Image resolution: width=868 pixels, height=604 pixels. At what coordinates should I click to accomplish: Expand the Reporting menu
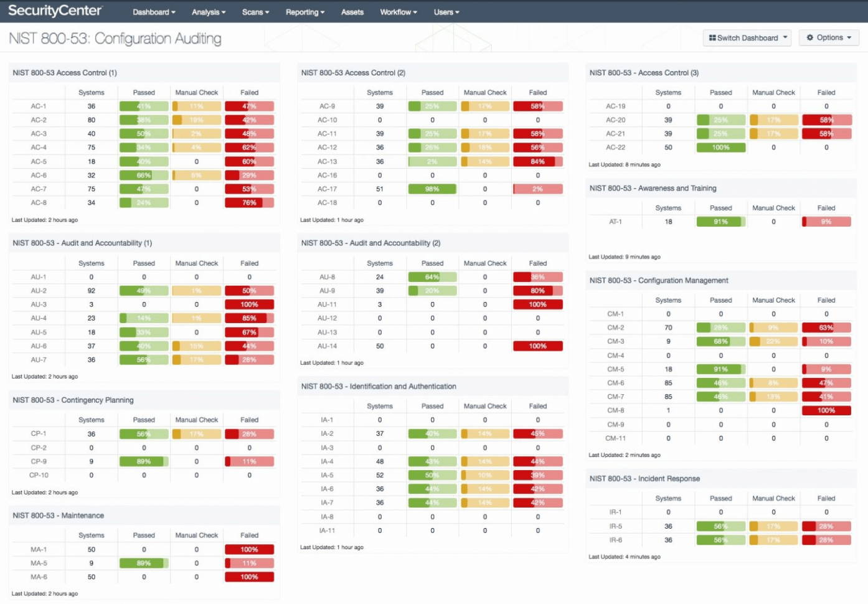[x=304, y=11]
